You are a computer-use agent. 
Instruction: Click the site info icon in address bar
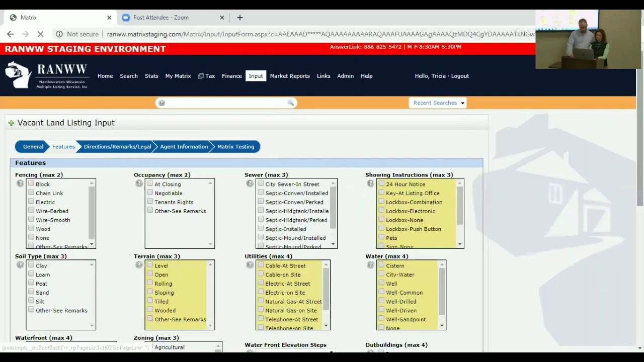[x=59, y=34]
